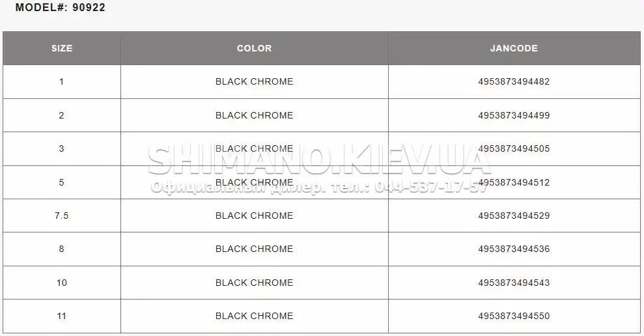Click the SHIMANO.KIEV.UA watermark text
This screenshot has width=644, height=336.
(320, 160)
